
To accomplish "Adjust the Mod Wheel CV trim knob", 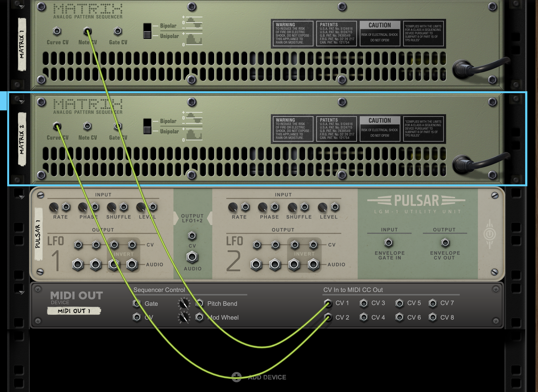I will click(x=184, y=318).
